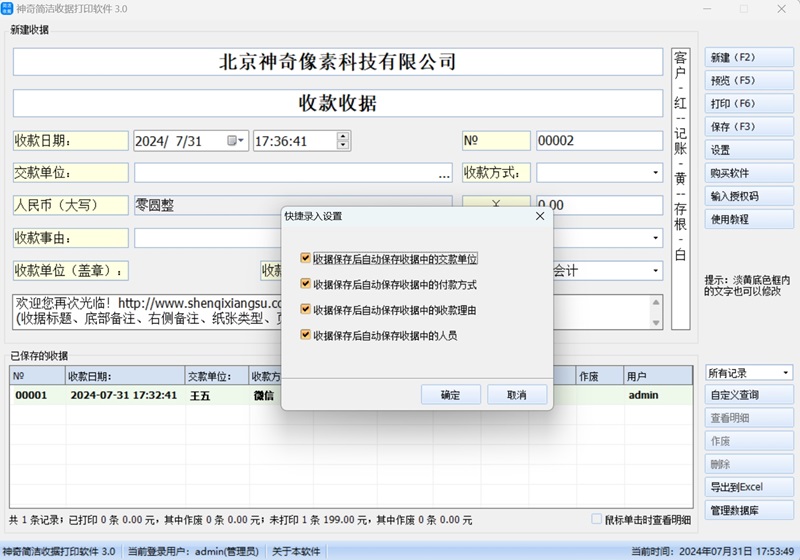Click the 人民币（大写）label field

pos(70,205)
